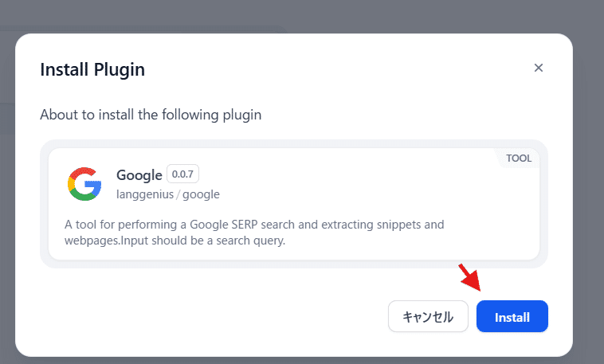Image resolution: width=604 pixels, height=364 pixels.
Task: Click the blue Install button
Action: click(x=512, y=316)
